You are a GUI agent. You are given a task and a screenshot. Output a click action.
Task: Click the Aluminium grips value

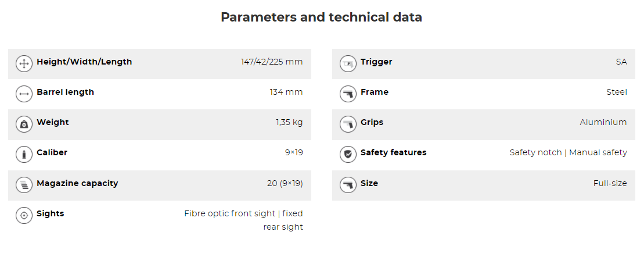tap(603, 122)
